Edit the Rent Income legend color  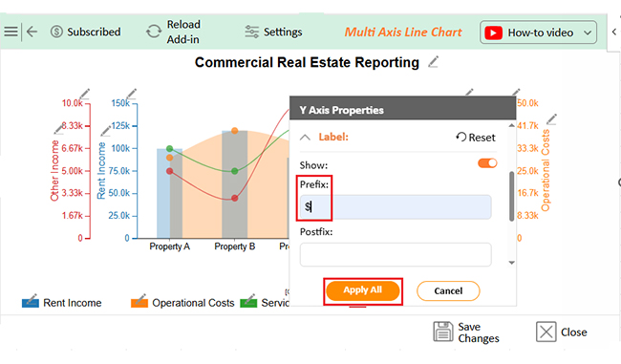click(x=31, y=301)
